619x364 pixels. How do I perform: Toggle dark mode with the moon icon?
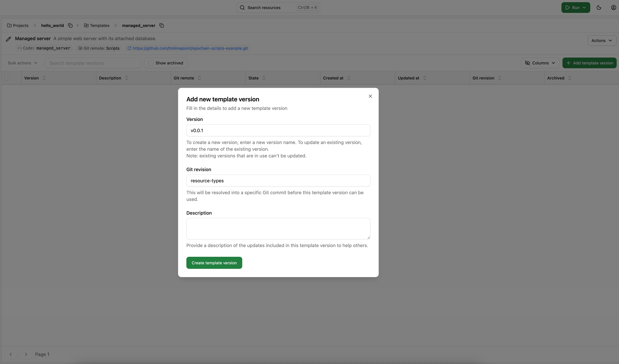pos(599,7)
